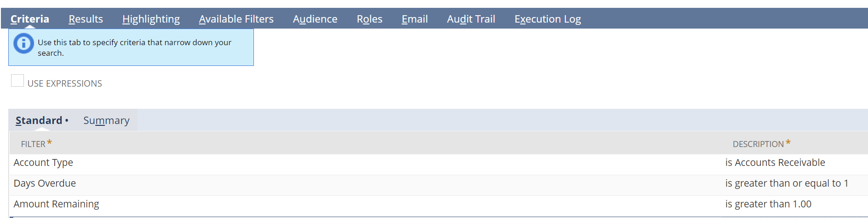Enable the Use Expressions checkbox
Screen dimensions: 868x218
tap(17, 81)
